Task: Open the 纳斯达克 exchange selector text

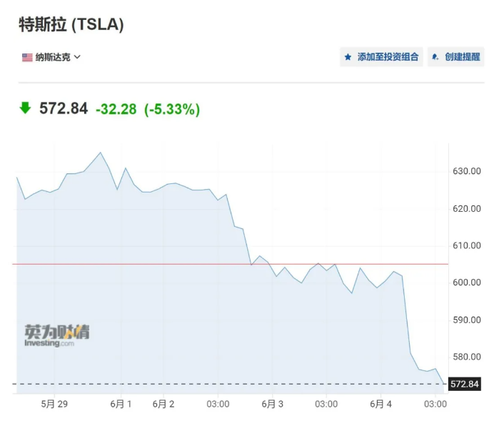Action: tap(54, 57)
